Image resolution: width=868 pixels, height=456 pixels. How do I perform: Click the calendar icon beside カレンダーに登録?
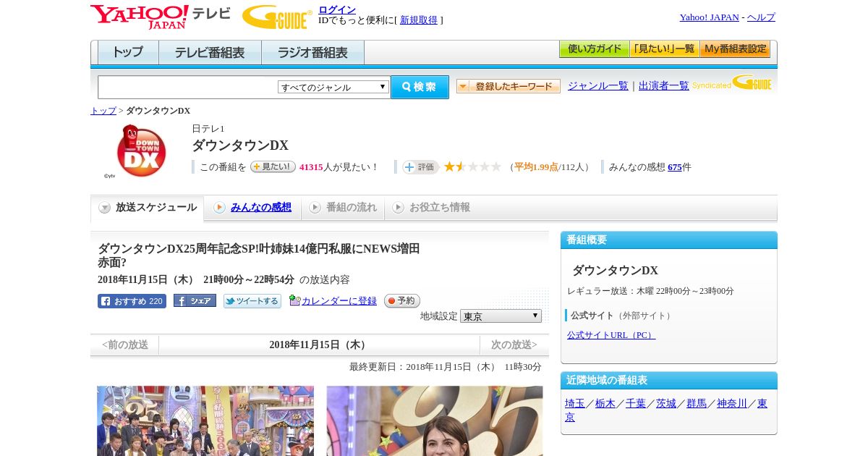tap(294, 300)
